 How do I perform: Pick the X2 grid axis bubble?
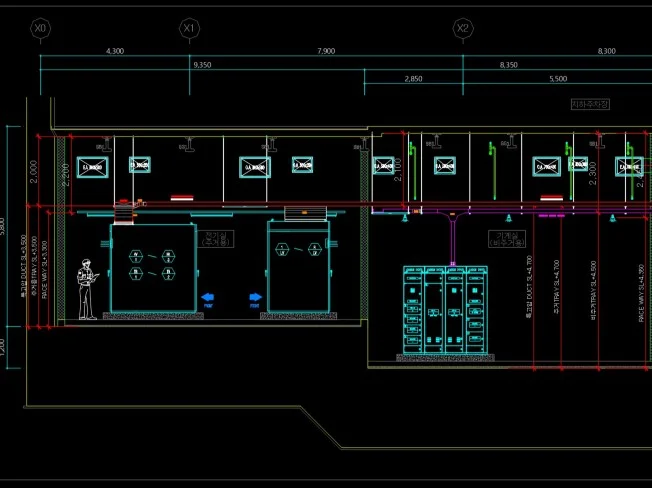click(x=462, y=29)
